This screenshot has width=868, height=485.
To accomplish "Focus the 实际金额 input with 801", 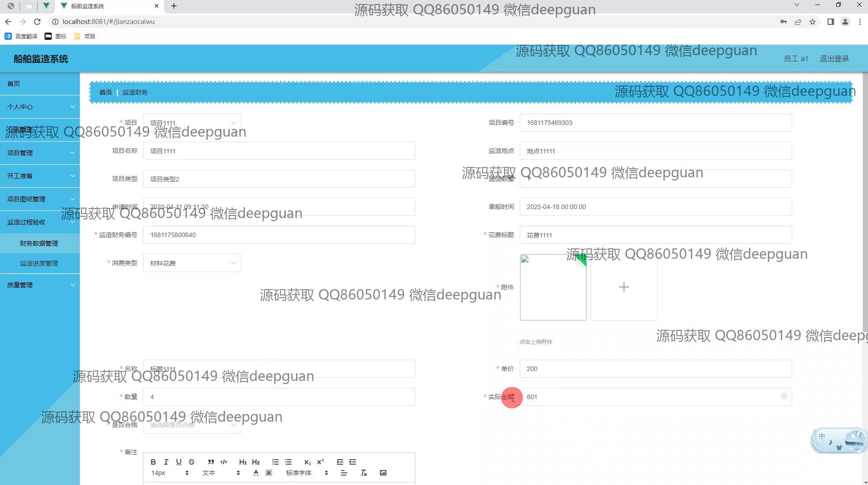I will [x=656, y=397].
